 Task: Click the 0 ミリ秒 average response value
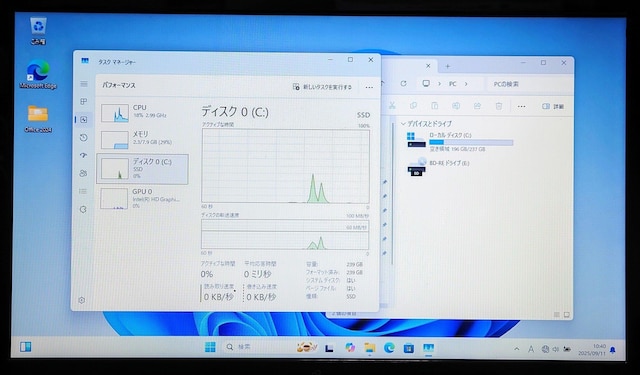click(258, 274)
